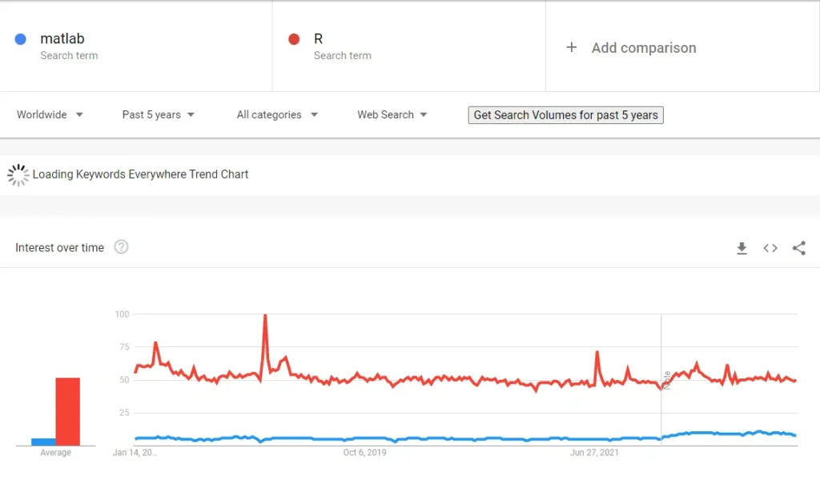Screen dimensions: 820x504
Task: Click the highest red peak on chart
Action: (265, 317)
